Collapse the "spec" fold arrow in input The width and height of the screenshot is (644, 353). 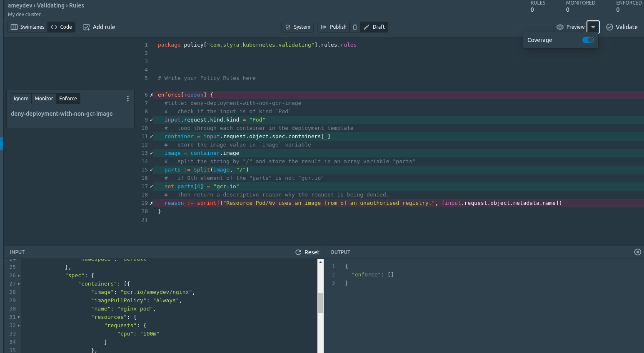(x=19, y=276)
